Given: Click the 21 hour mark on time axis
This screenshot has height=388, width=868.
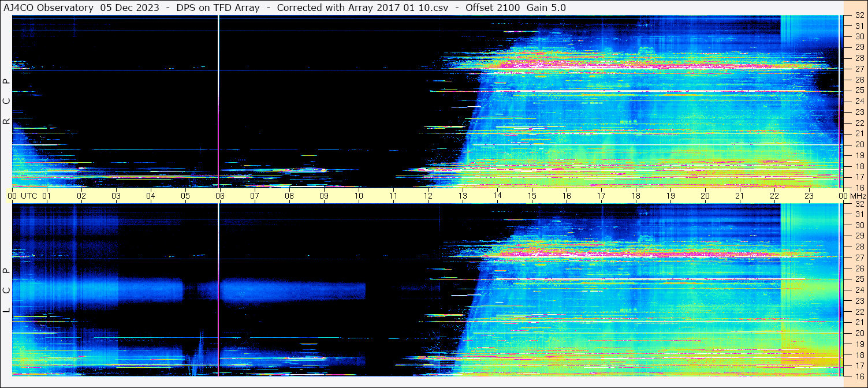Looking at the screenshot, I should pyautogui.click(x=740, y=196).
